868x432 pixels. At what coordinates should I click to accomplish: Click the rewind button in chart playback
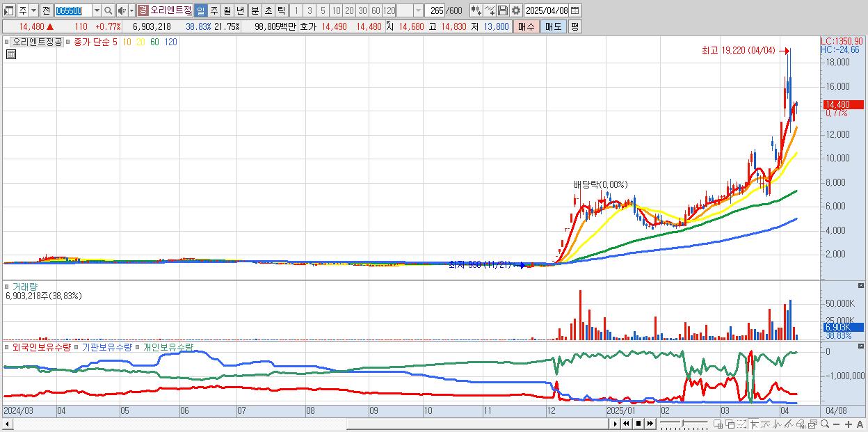(626, 424)
